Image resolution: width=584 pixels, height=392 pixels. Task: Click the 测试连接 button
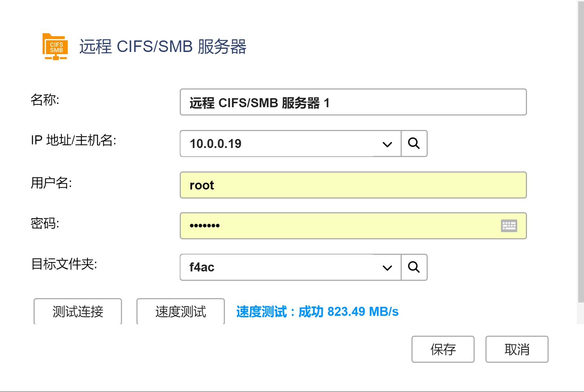pyautogui.click(x=78, y=311)
